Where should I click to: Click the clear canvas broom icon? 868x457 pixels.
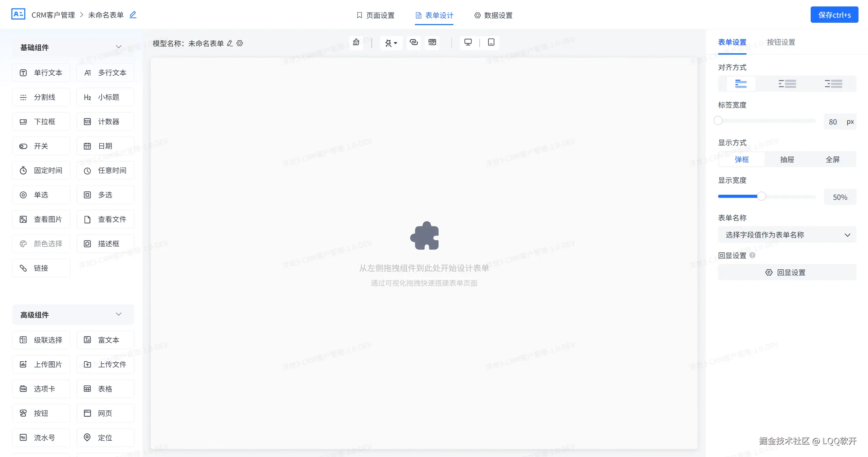(x=356, y=42)
